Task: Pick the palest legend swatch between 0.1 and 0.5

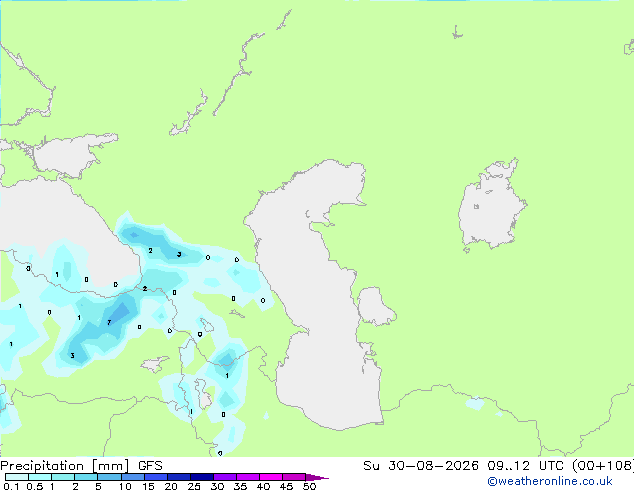Action: pyautogui.click(x=17, y=477)
